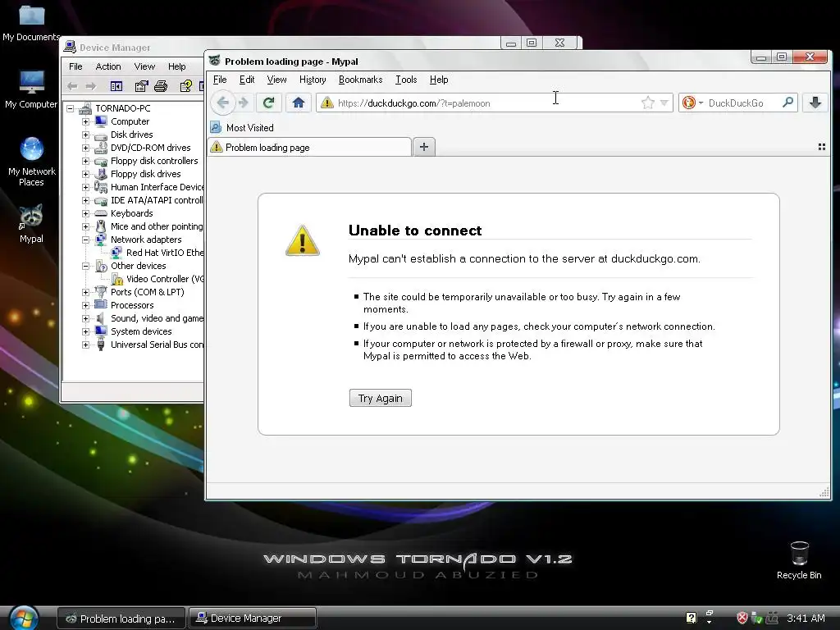This screenshot has width=840, height=630.
Task: Click the Back arrow in Mypal
Action: point(223,103)
